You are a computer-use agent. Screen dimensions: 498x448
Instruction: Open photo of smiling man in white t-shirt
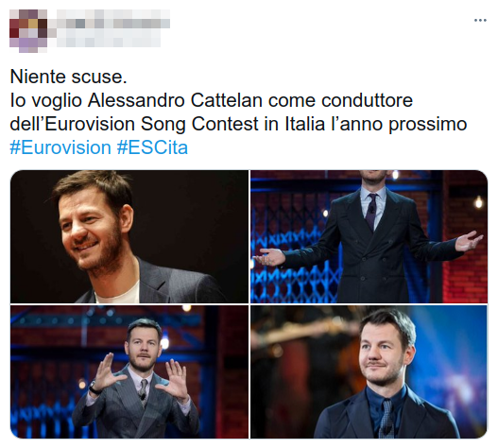pos(129,236)
